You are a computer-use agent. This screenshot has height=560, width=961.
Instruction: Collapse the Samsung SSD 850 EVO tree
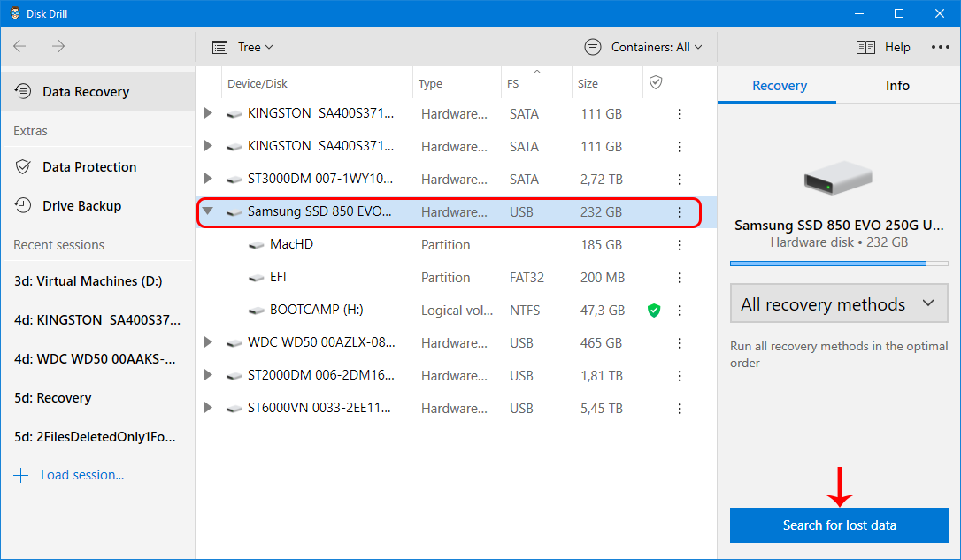208,211
